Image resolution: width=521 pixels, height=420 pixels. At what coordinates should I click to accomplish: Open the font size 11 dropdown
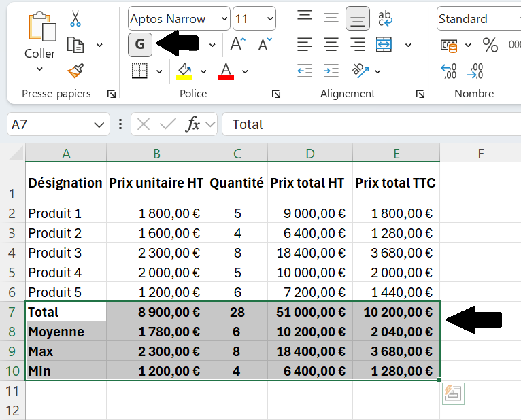(270, 18)
